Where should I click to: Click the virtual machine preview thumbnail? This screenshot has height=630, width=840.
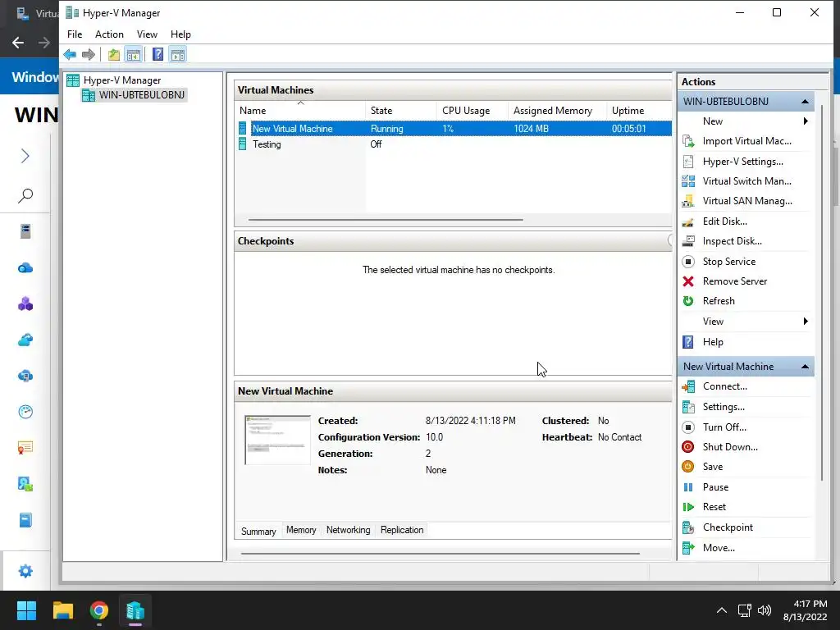277,440
